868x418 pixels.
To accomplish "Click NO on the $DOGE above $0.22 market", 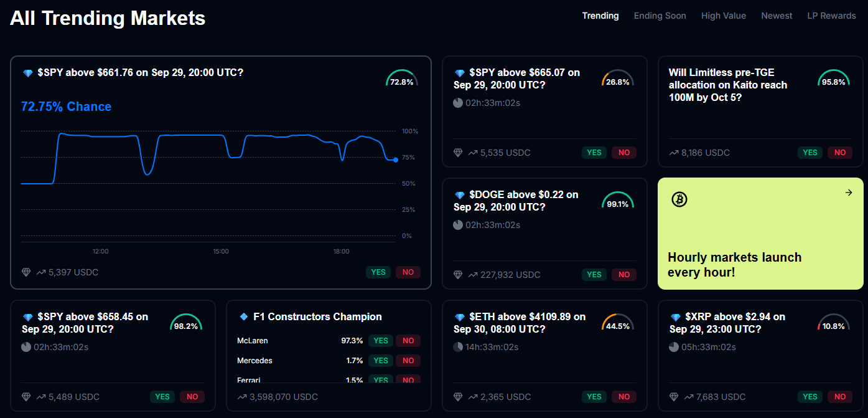I will coord(623,275).
